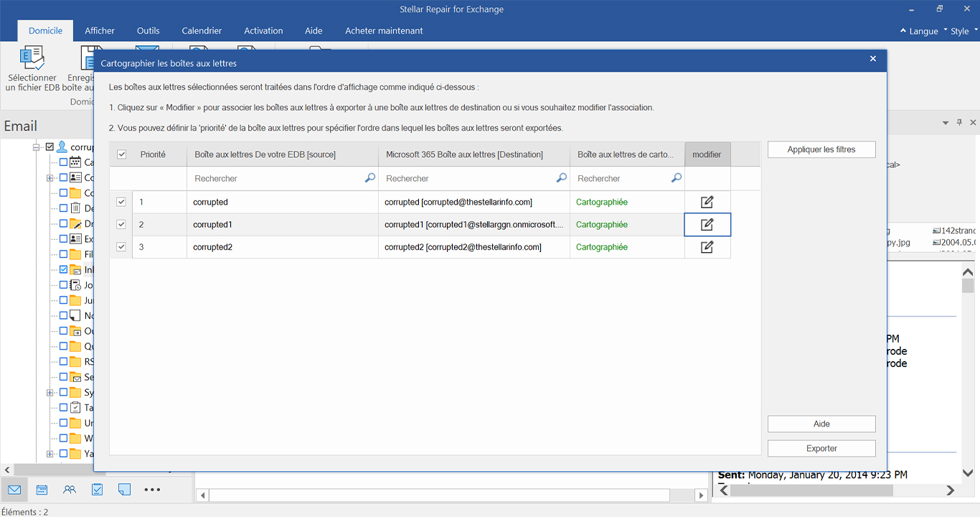Image resolution: width=980 pixels, height=517 pixels.
Task: Select the trash bin folder icon in tree
Action: [x=75, y=208]
